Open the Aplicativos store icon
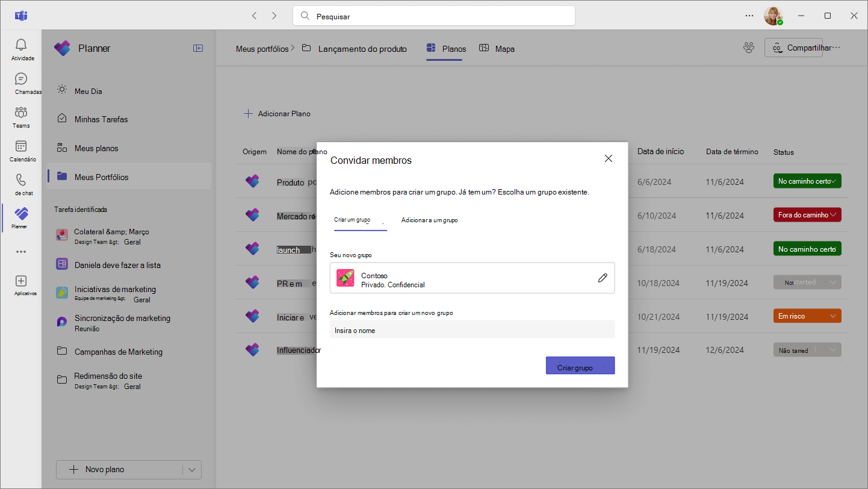 pyautogui.click(x=21, y=281)
